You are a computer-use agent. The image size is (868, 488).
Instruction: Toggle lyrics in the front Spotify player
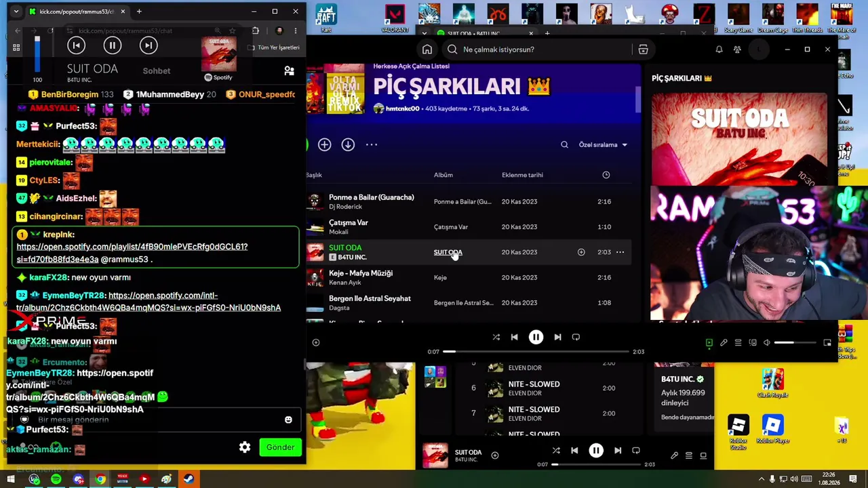pos(724,343)
